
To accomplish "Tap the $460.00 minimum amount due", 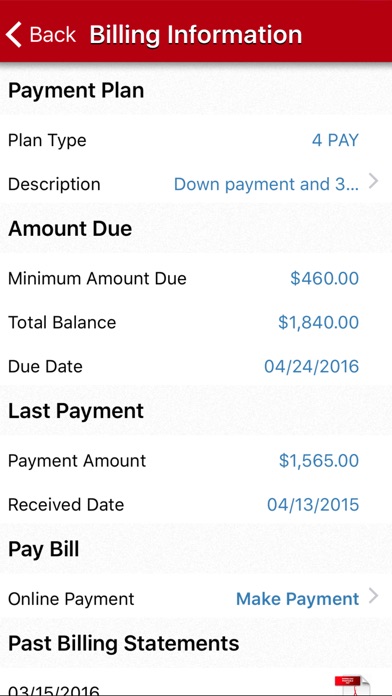I will (x=325, y=278).
